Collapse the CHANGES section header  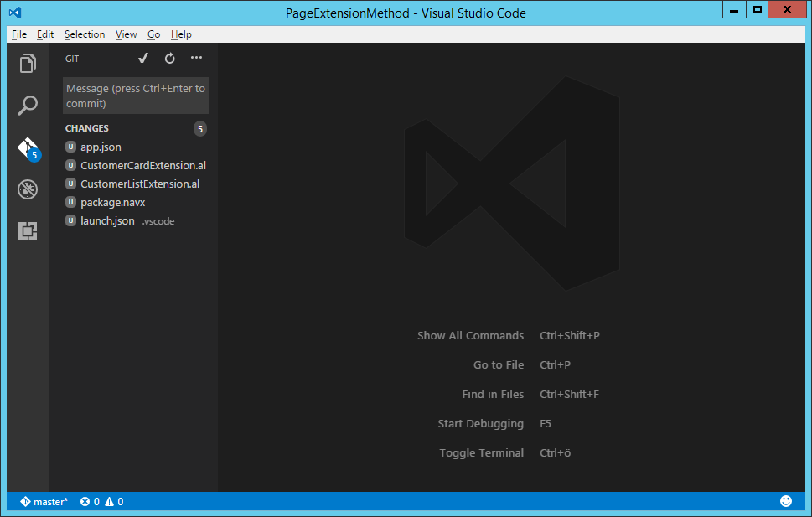pos(87,128)
